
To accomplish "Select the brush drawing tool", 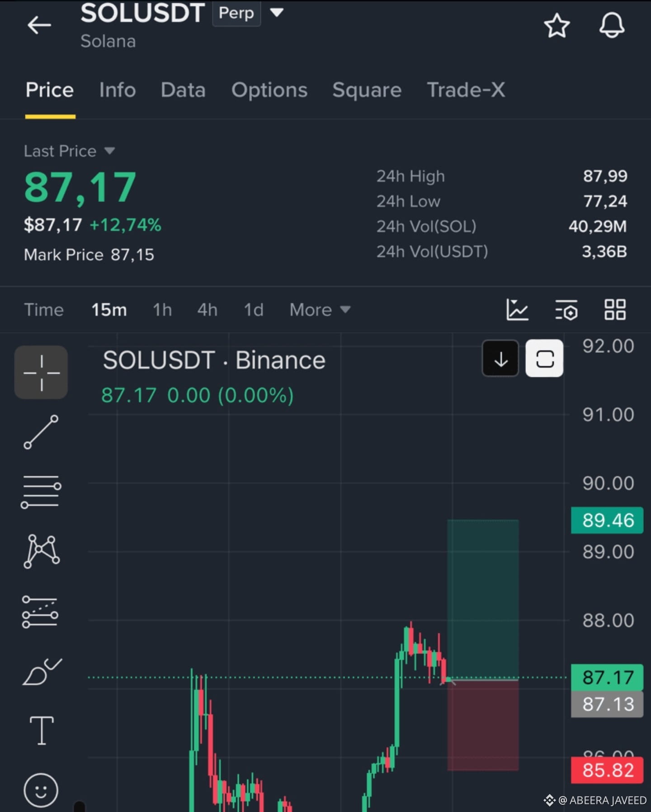I will click(42, 671).
